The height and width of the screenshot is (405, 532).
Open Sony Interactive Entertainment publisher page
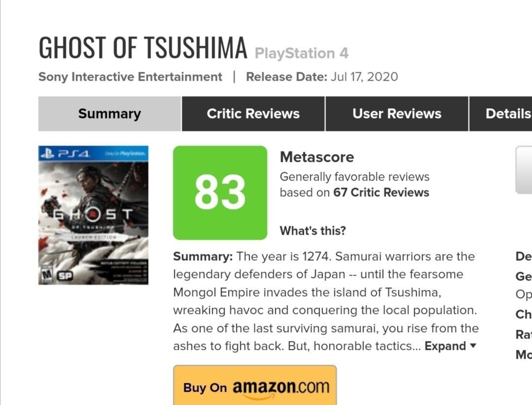coord(131,77)
